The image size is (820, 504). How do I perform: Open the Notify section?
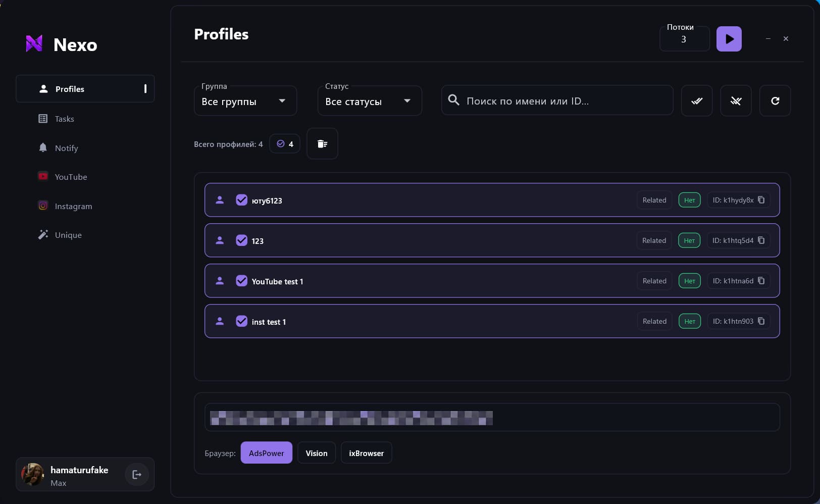click(66, 148)
